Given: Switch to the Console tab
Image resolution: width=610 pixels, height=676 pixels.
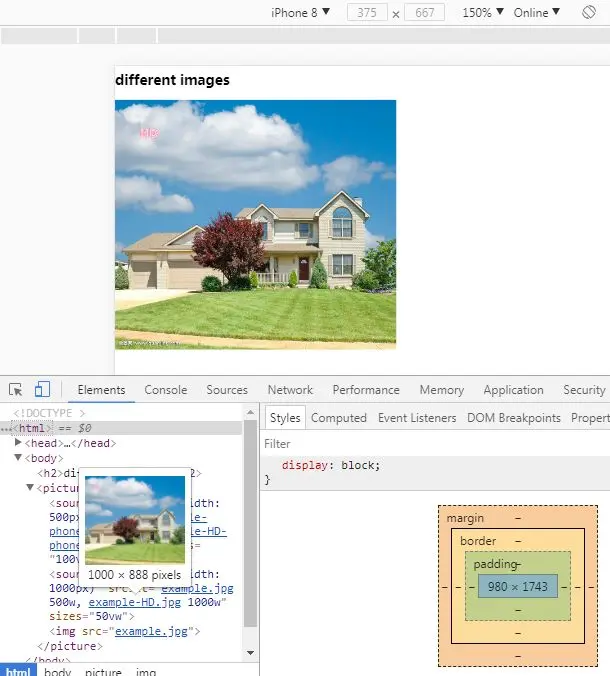Looking at the screenshot, I should [x=166, y=390].
